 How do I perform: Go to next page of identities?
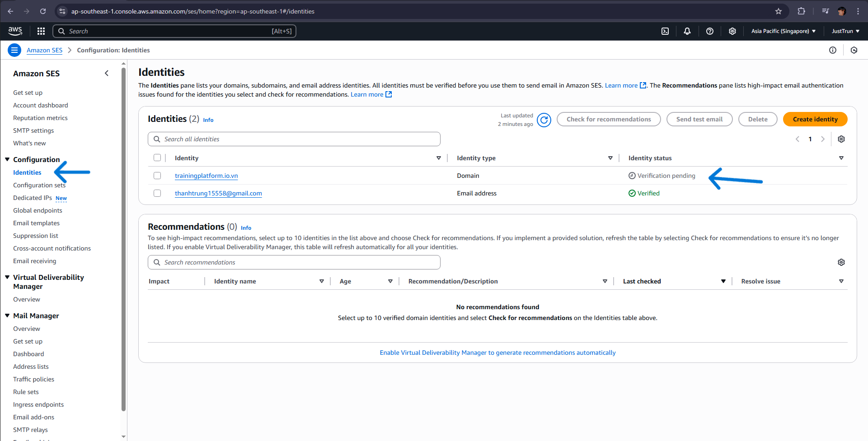click(823, 139)
